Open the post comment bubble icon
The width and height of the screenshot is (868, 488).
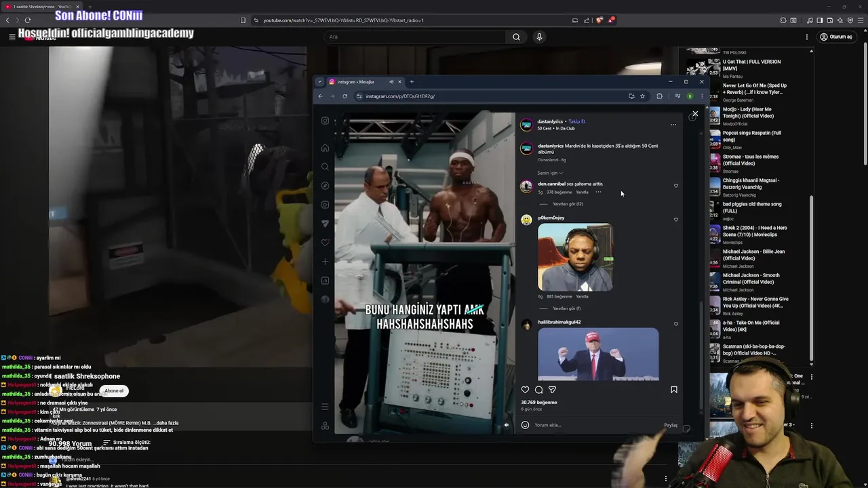(538, 390)
